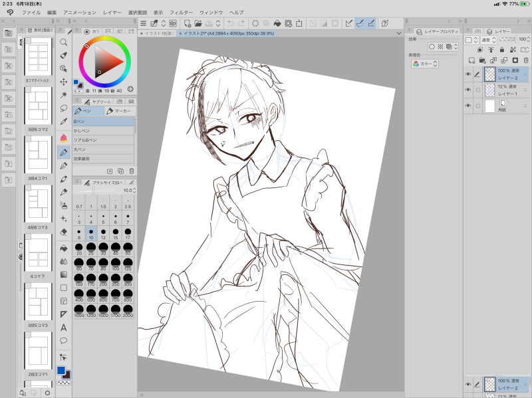Adjust the layer opacity 100 stepper
This screenshot has height=398, width=532.
click(x=529, y=39)
